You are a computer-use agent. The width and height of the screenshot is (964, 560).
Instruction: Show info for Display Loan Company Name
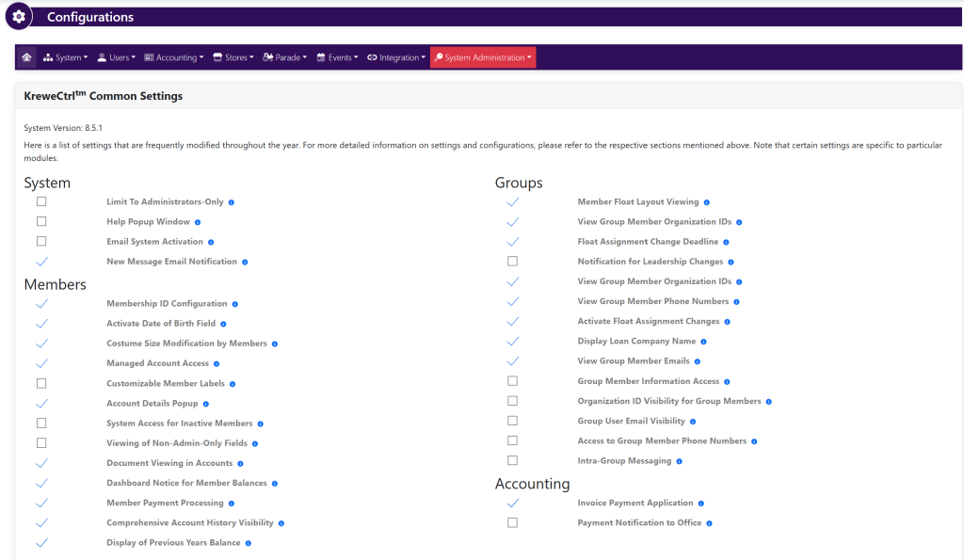point(703,342)
